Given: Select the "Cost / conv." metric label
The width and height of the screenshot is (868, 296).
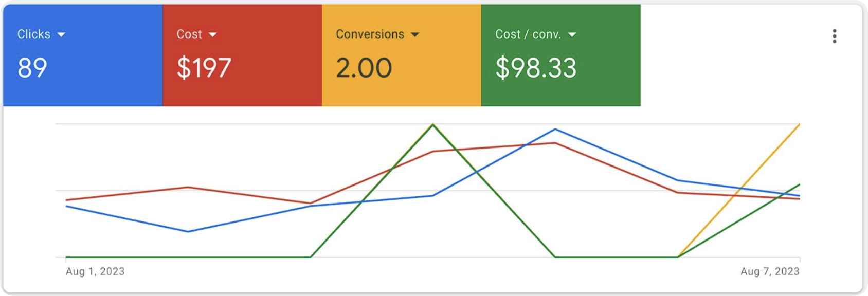Looking at the screenshot, I should click(528, 34).
